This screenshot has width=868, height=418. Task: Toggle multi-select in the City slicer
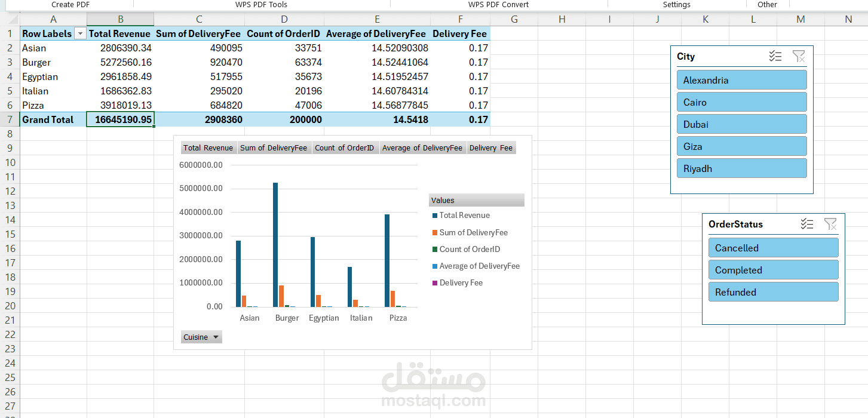tap(775, 57)
